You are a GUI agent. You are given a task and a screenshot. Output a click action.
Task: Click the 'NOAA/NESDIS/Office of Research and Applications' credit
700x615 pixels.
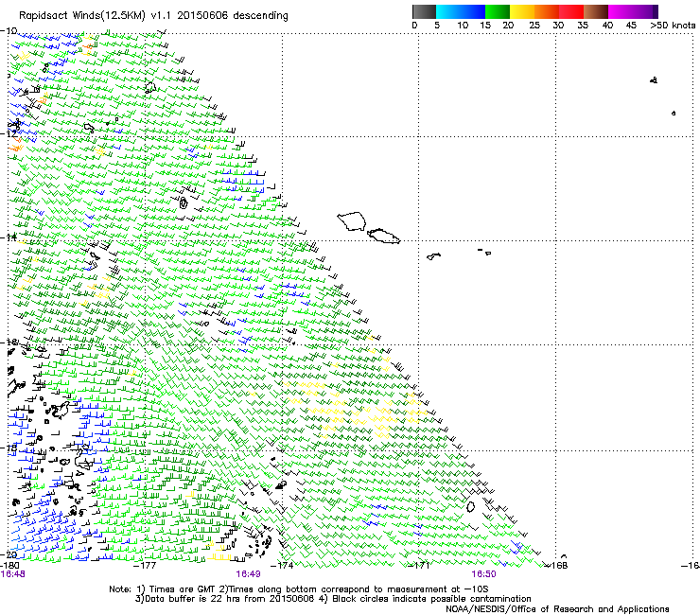557,609
